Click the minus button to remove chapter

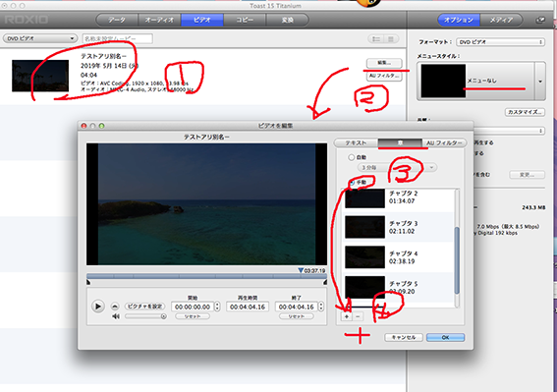(358, 316)
